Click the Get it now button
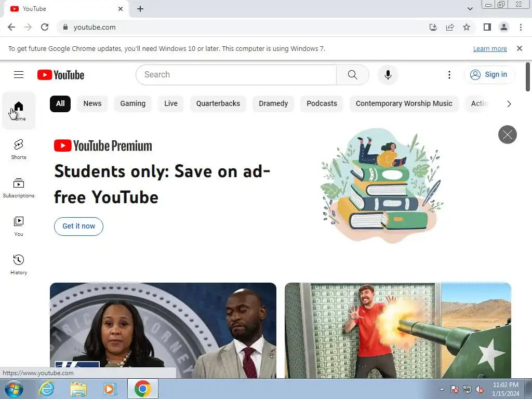This screenshot has width=532, height=399. (x=79, y=227)
